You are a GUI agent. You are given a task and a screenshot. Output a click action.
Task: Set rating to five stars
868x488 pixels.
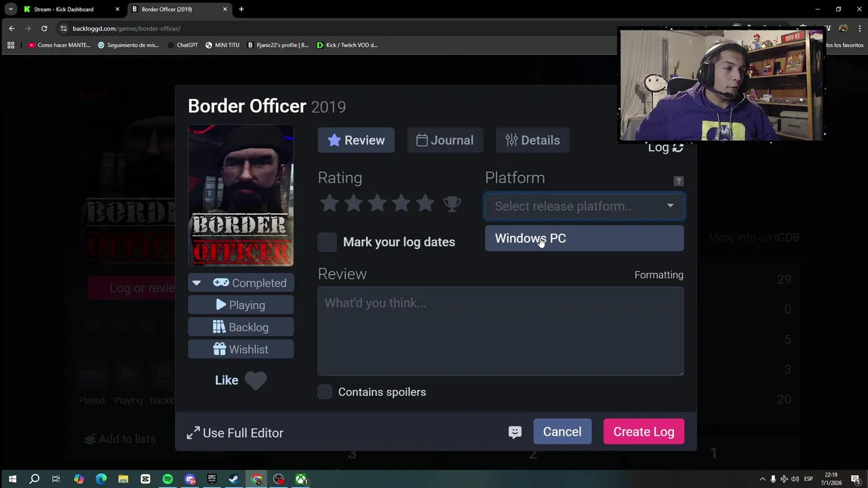(425, 203)
